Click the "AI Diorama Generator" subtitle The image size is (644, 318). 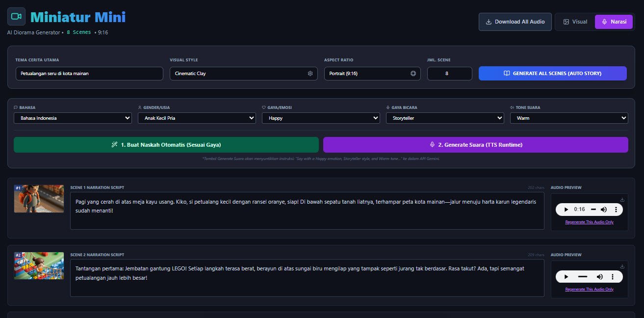point(34,32)
